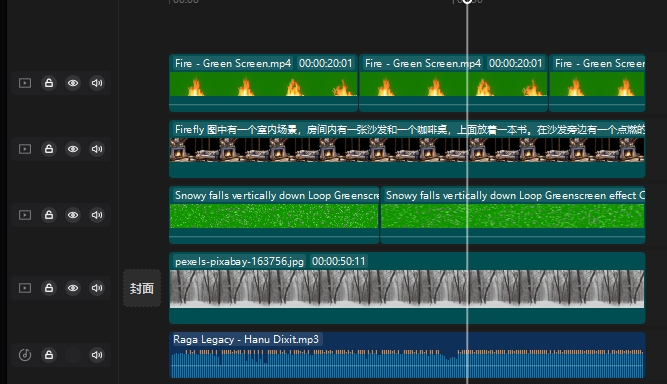
Task: Select the pexels-pixabay-163756.jpg clip
Action: click(x=407, y=288)
